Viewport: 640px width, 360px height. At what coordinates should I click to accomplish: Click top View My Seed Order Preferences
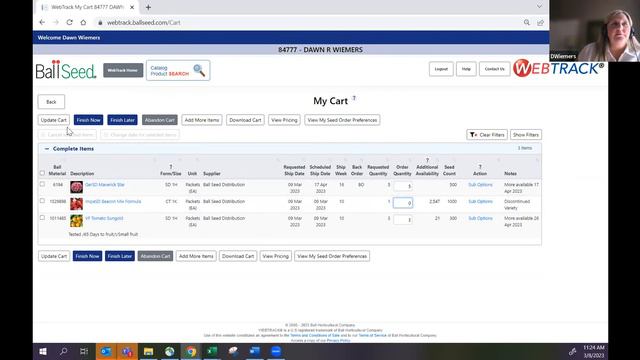click(342, 120)
